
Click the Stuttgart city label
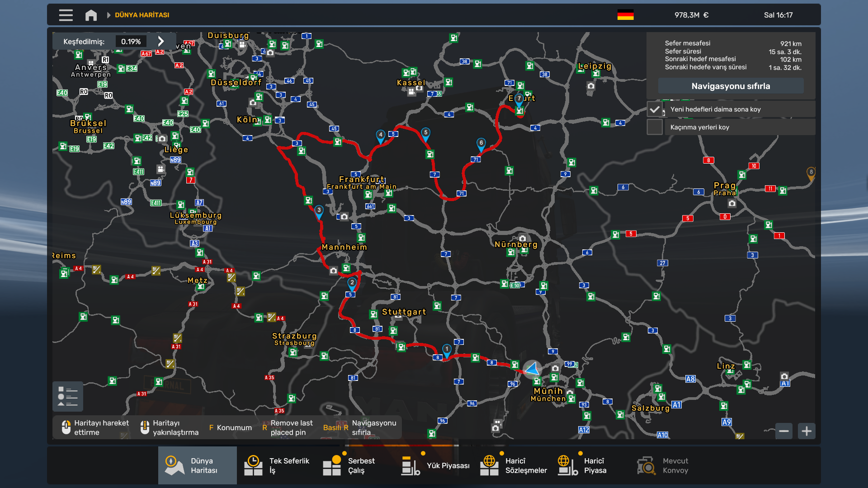pyautogui.click(x=404, y=312)
